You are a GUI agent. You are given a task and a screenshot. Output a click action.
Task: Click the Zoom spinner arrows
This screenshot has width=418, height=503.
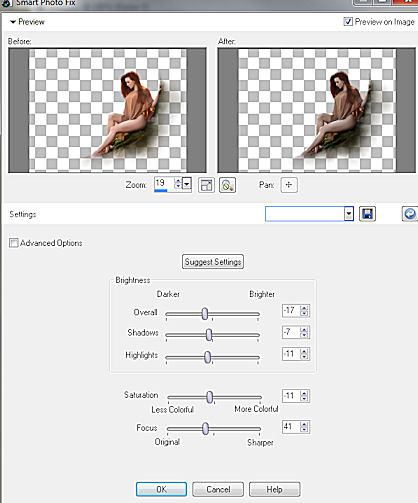pos(178,184)
